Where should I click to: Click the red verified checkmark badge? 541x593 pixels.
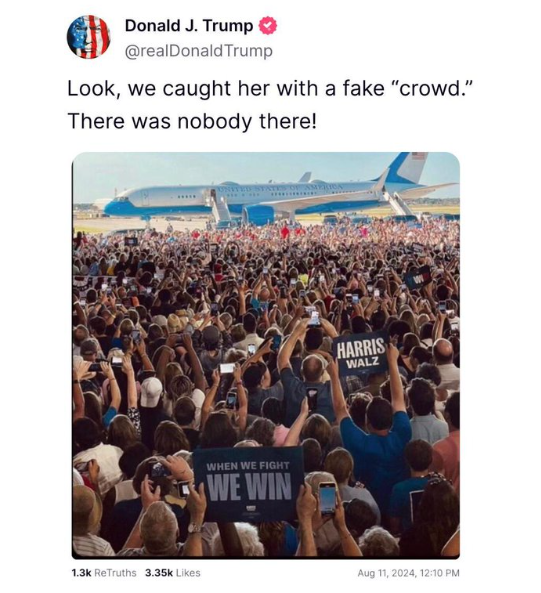click(x=268, y=26)
